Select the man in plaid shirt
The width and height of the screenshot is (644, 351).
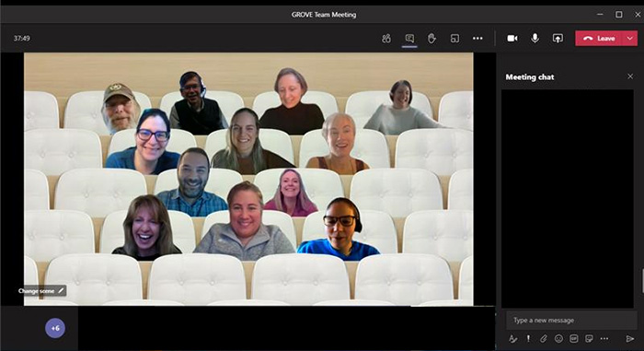click(x=192, y=181)
